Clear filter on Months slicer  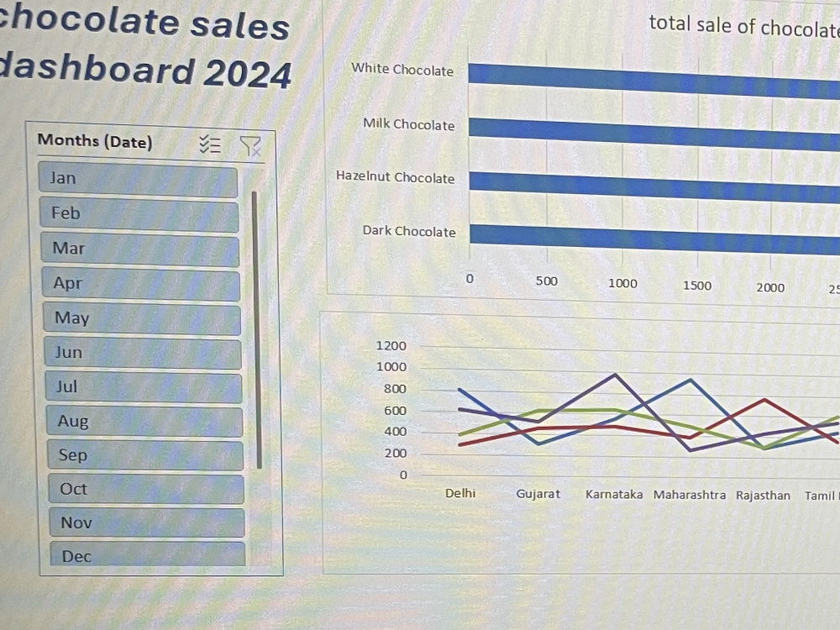250,145
